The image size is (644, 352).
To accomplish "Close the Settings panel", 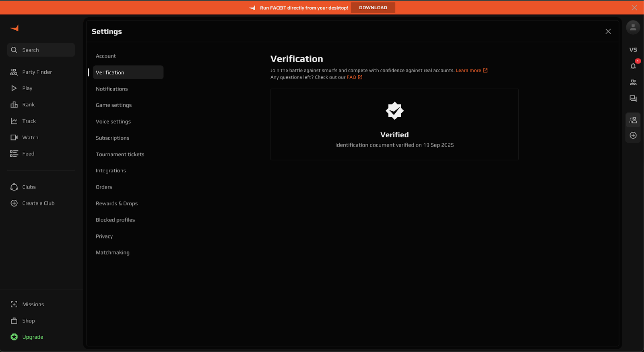I will click(x=608, y=31).
